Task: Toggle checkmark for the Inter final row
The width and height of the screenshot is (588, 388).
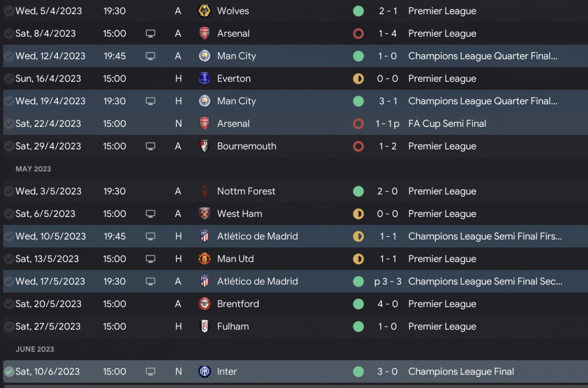Action: tap(9, 371)
